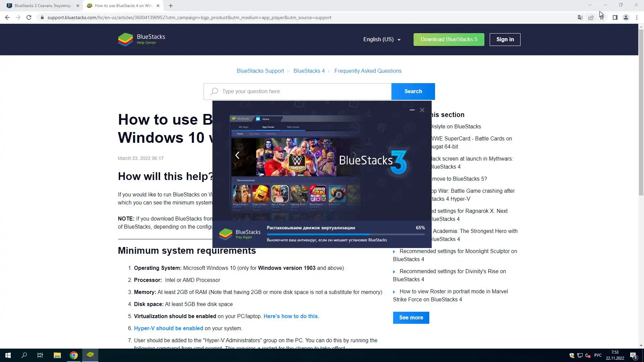Image resolution: width=644 pixels, height=362 pixels.
Task: Expand the English (US) language dropdown
Action: pos(382,40)
